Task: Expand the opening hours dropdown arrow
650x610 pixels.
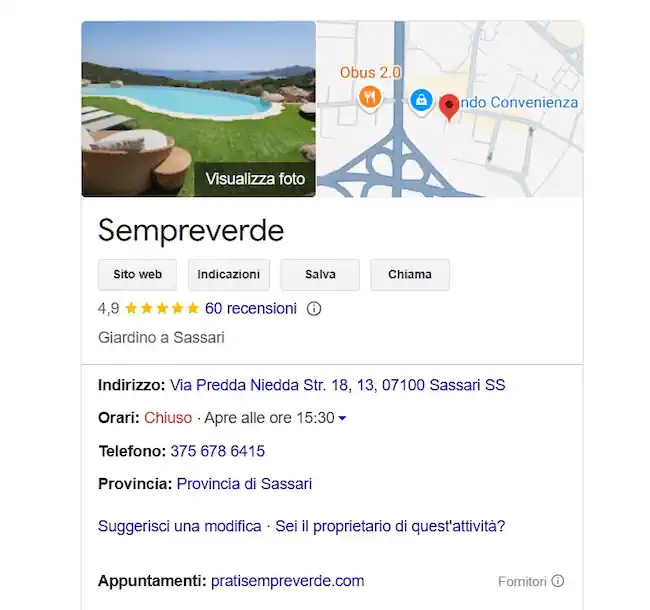Action: [x=343, y=419]
